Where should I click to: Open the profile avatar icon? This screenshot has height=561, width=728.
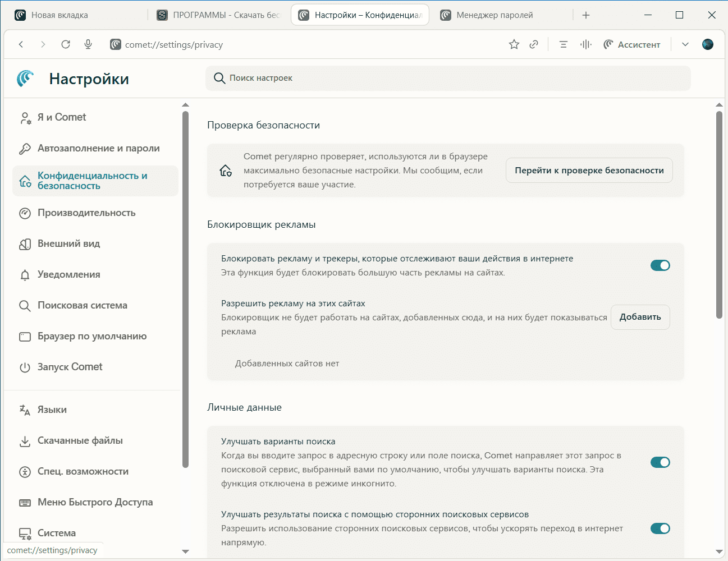pos(708,44)
